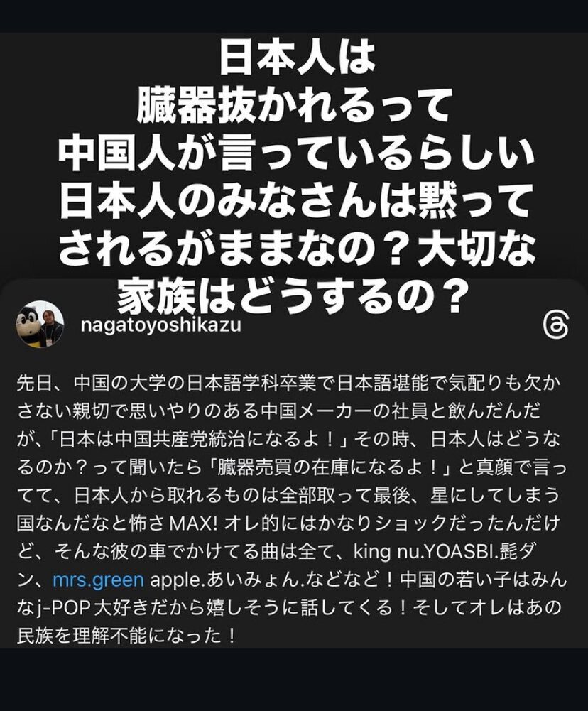The image size is (588, 711).
Task: Select the headline line 中国人が言っているらしい
Action: coord(297,153)
